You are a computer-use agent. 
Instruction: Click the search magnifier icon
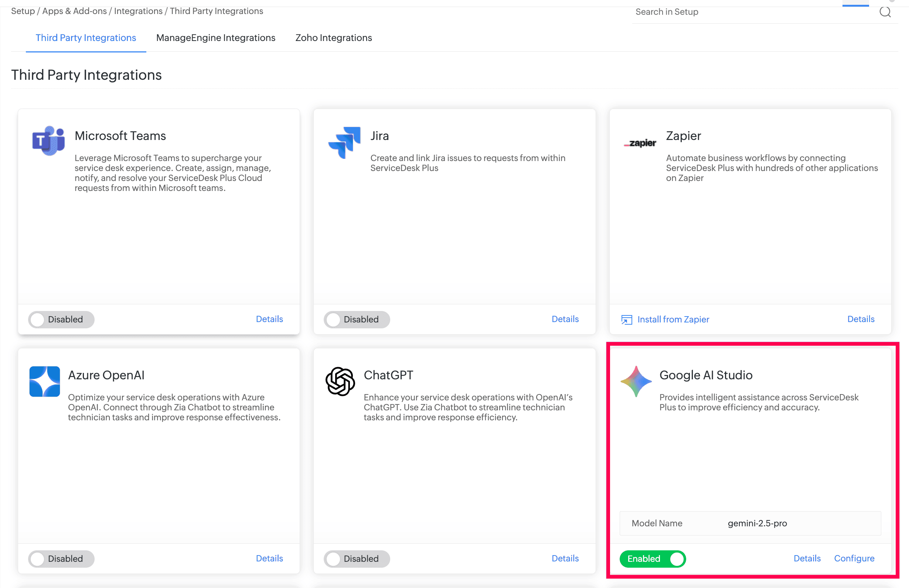[885, 12]
